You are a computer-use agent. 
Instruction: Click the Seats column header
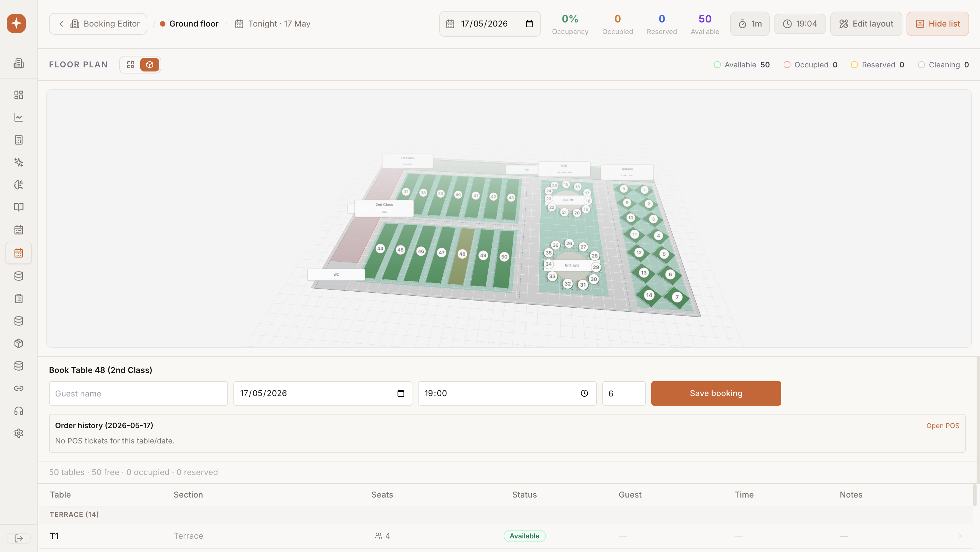(382, 495)
